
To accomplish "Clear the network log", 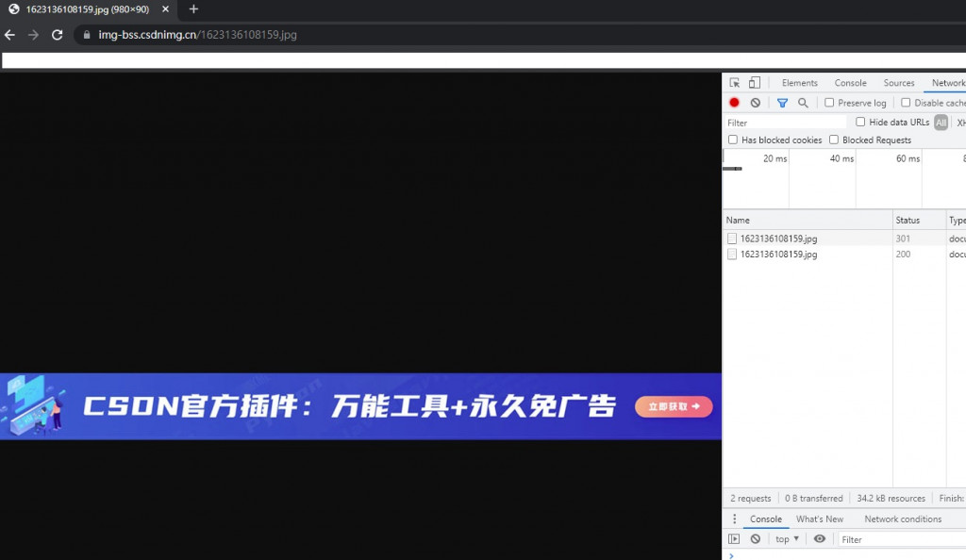I will click(756, 103).
